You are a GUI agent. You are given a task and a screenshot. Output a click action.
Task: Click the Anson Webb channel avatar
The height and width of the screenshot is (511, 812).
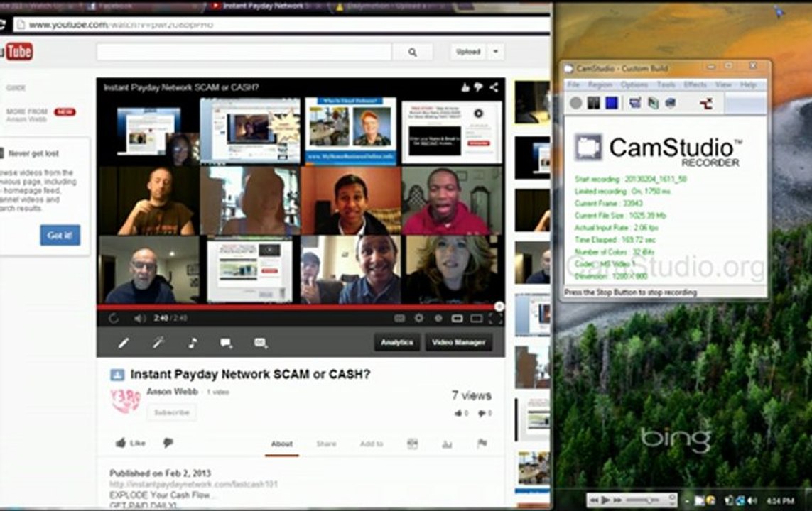tap(125, 401)
